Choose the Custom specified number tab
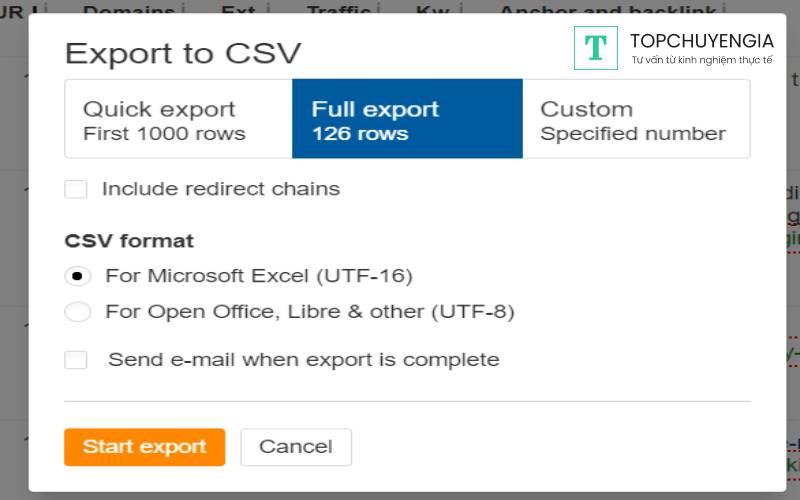800x500 pixels. click(x=636, y=120)
